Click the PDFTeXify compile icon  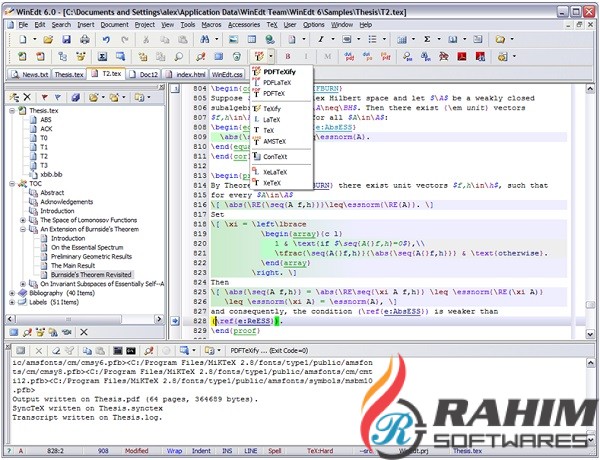tap(259, 57)
